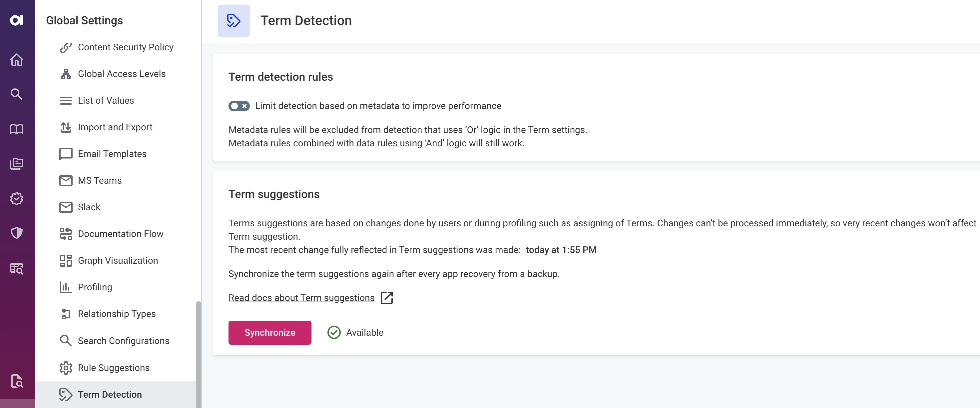Open search from the left rail magnifier
The image size is (980, 408).
17,94
